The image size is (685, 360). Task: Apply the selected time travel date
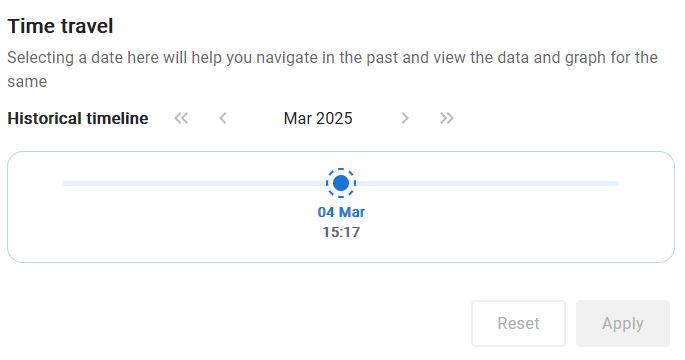click(x=623, y=323)
